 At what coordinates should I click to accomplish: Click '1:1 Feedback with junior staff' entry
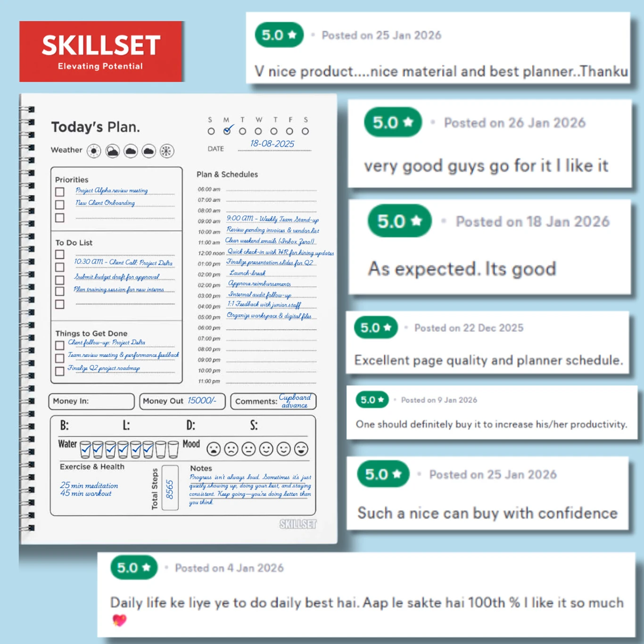tap(264, 305)
